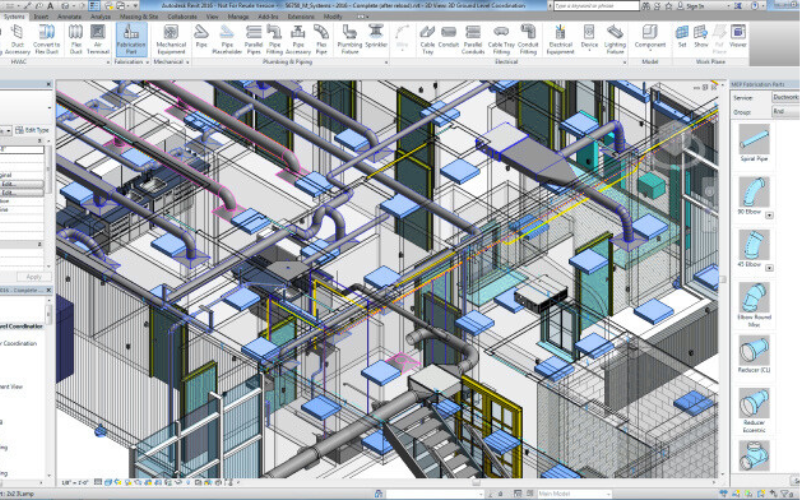Image resolution: width=800 pixels, height=500 pixels.
Task: Click the Mechanical Equipment tool
Action: tap(171, 42)
